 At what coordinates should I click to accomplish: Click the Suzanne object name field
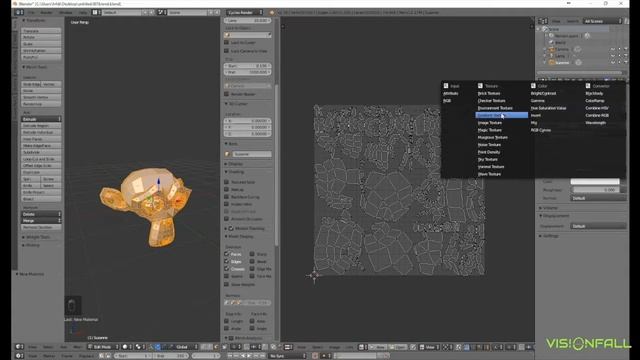(252, 154)
